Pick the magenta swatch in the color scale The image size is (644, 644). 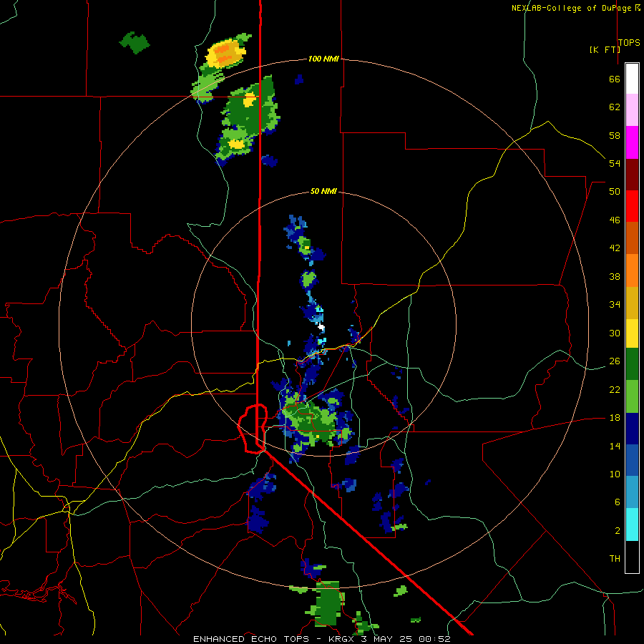632,142
